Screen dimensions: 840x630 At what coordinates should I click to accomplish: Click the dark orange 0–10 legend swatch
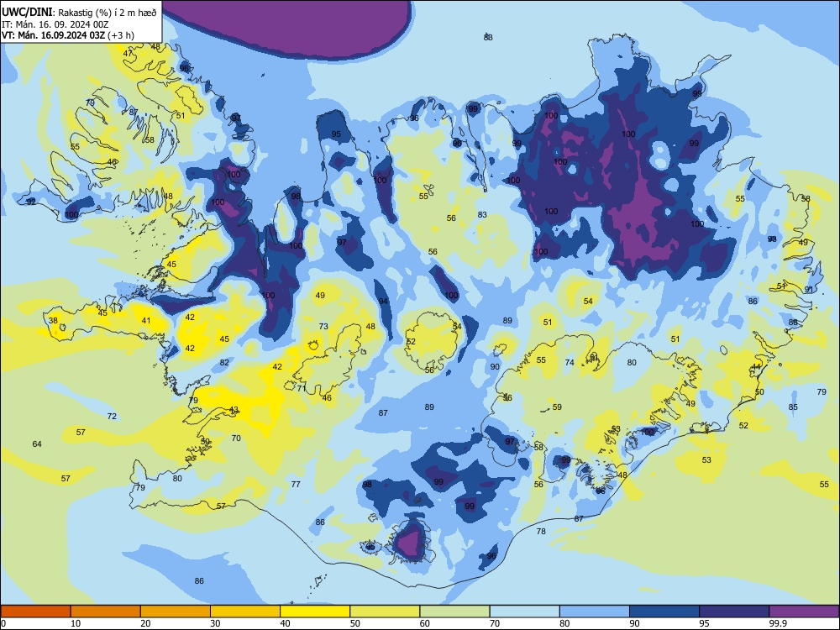coord(35,612)
